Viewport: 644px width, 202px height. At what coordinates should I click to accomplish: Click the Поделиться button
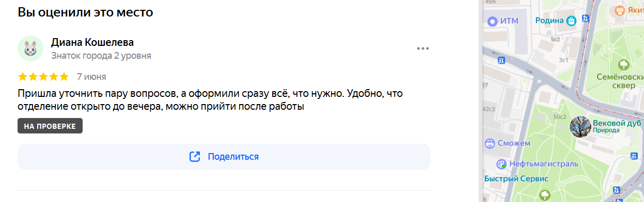(x=224, y=157)
